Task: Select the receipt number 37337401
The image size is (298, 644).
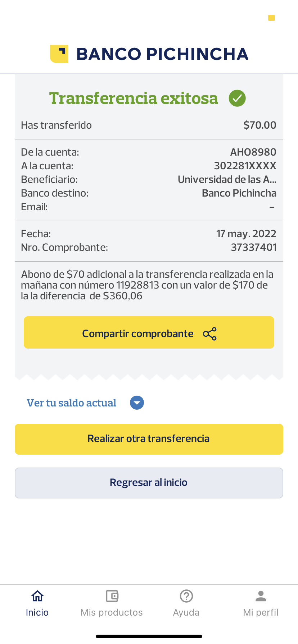Action: [x=254, y=247]
